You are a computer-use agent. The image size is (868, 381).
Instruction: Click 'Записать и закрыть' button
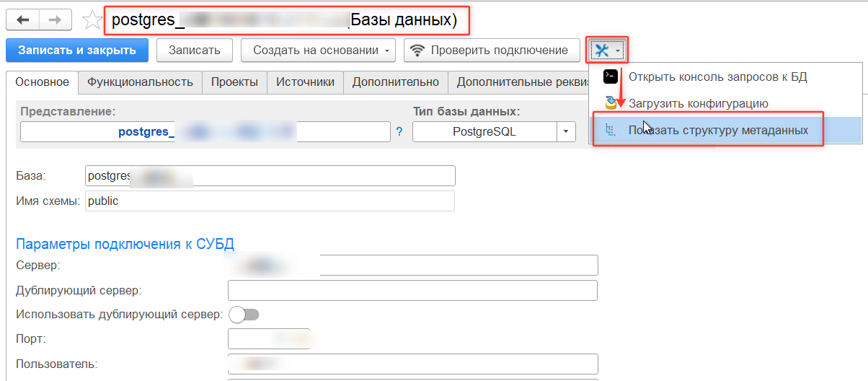pyautogui.click(x=77, y=51)
